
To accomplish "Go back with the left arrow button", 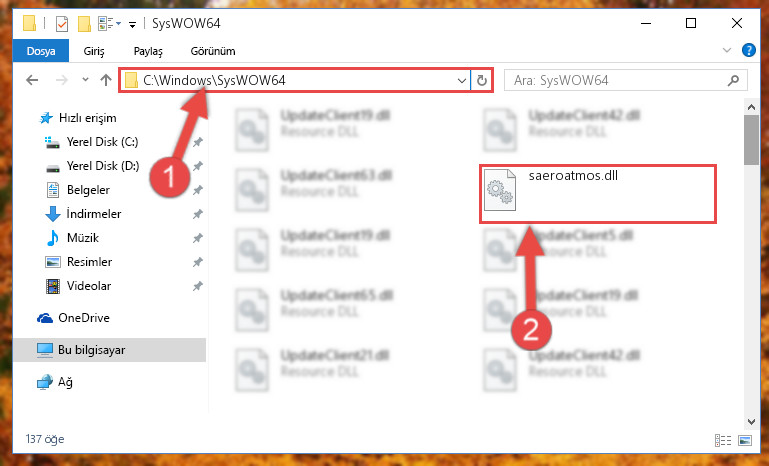I will (32, 80).
